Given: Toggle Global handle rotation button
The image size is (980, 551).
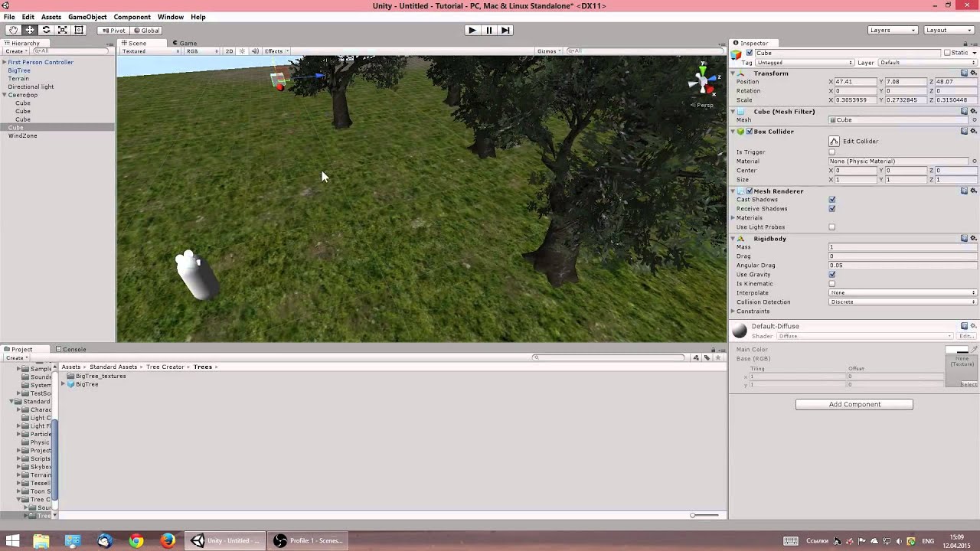Looking at the screenshot, I should (145, 31).
